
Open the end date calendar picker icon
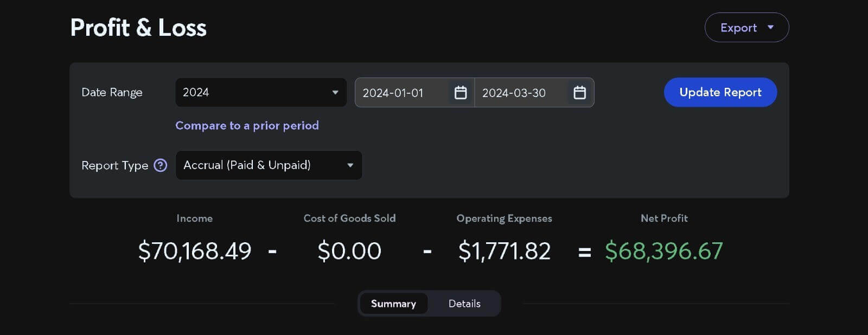point(579,93)
